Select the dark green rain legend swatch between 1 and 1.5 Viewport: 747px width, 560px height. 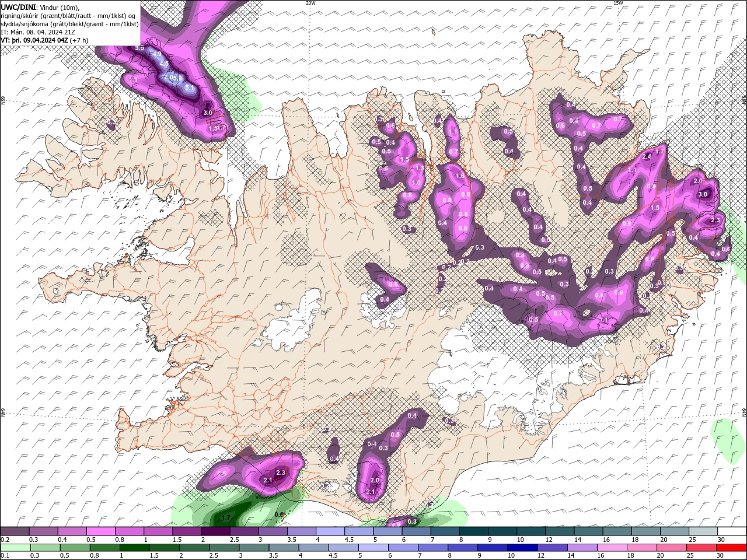[134, 548]
